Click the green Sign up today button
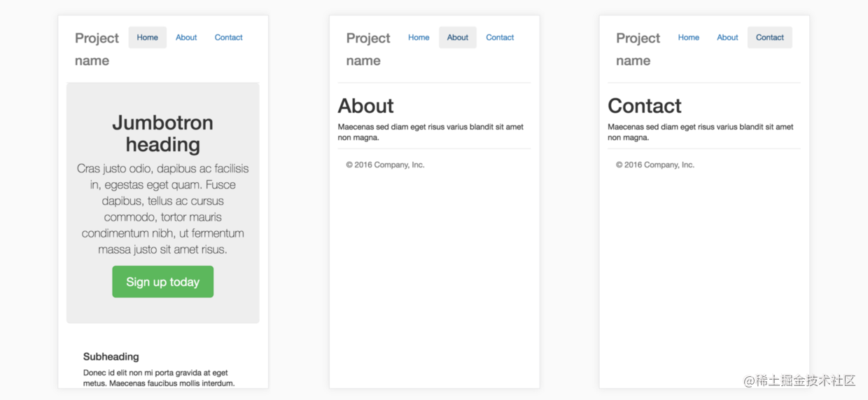 point(162,282)
